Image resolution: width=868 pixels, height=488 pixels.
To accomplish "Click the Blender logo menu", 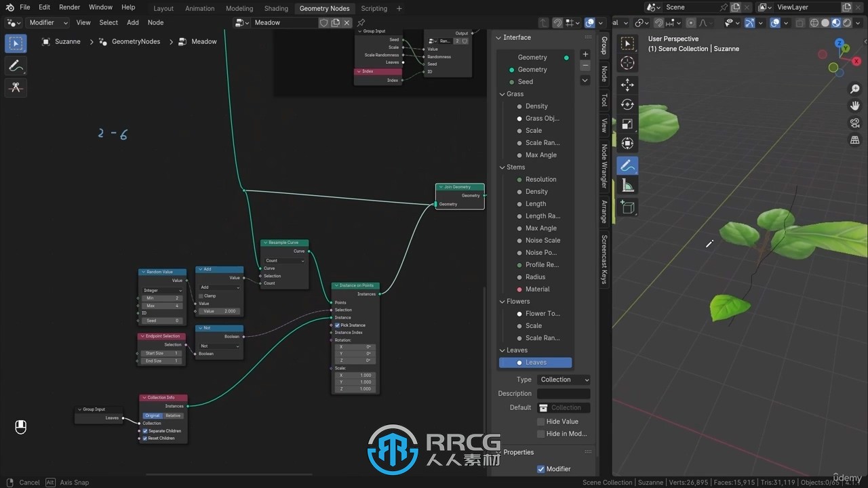I will [9, 7].
